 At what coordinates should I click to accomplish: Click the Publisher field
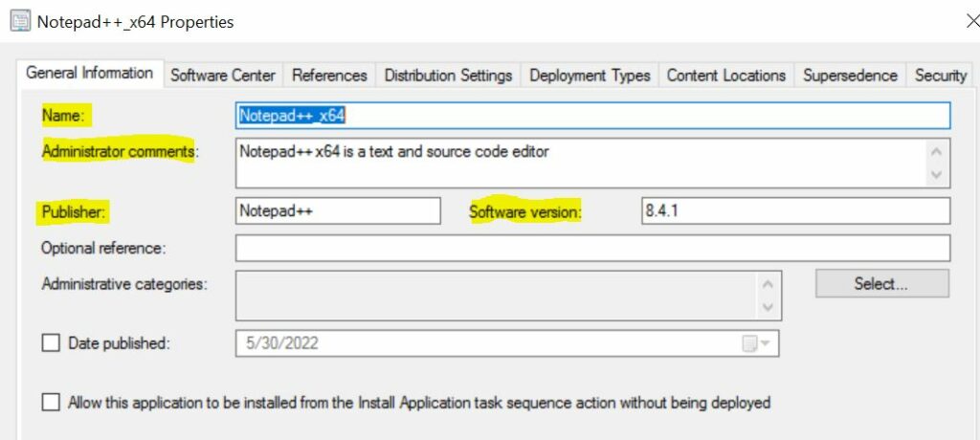click(x=338, y=211)
